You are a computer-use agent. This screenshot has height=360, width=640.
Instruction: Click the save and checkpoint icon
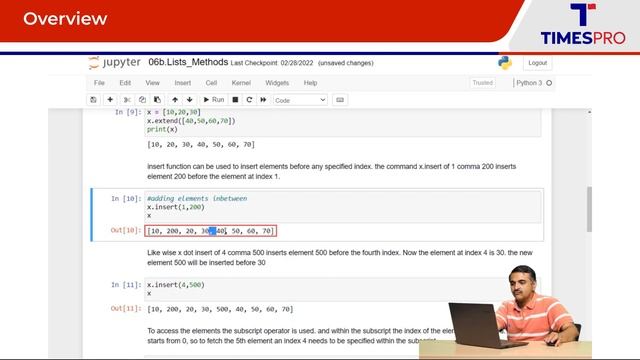tap(93, 100)
